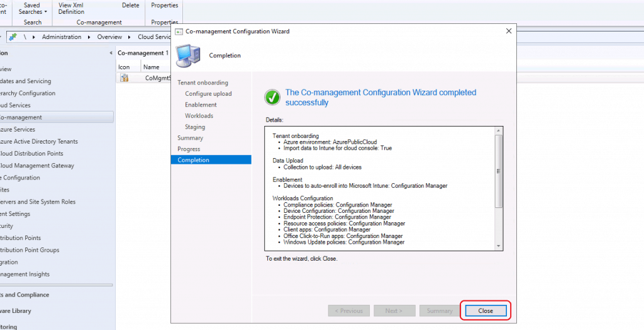The image size is (644, 330).
Task: Select the Progress wizard step
Action: tap(189, 149)
